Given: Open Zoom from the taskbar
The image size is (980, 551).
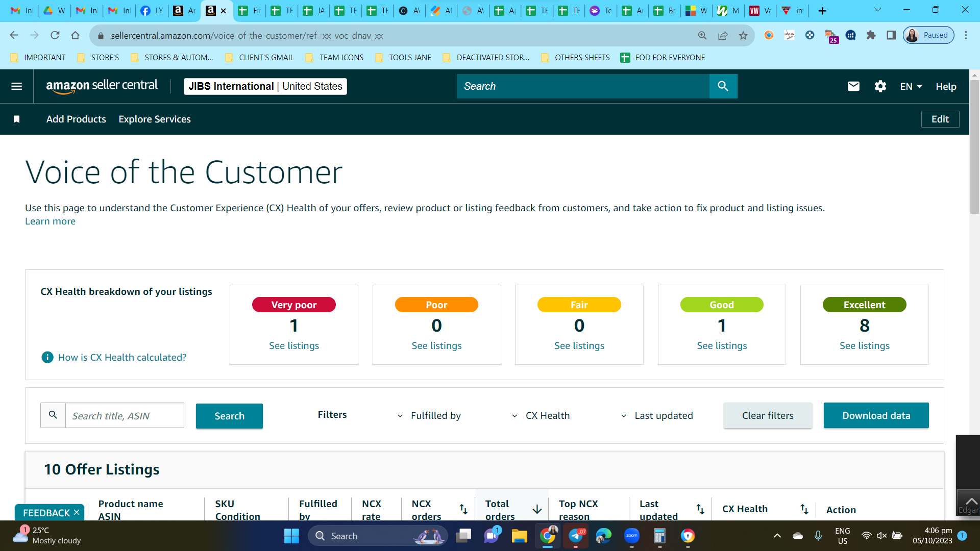Looking at the screenshot, I should pyautogui.click(x=632, y=536).
